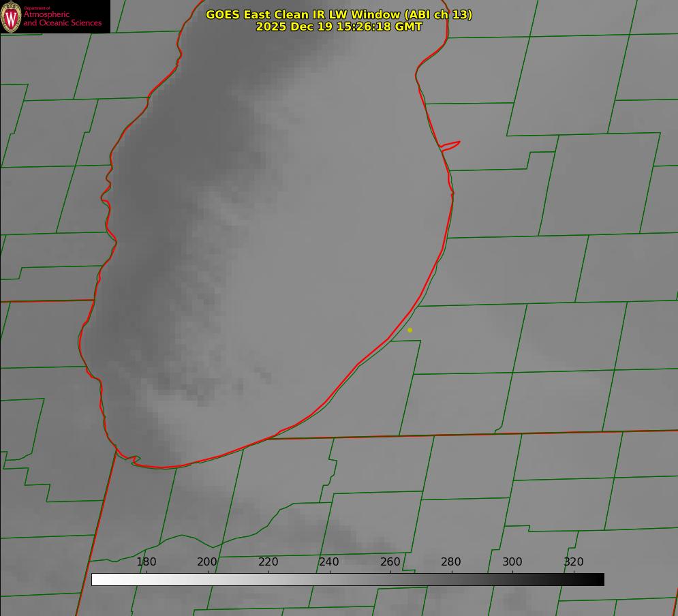
Task: Click the small red-outlined spit on the east shore
Action: point(451,144)
